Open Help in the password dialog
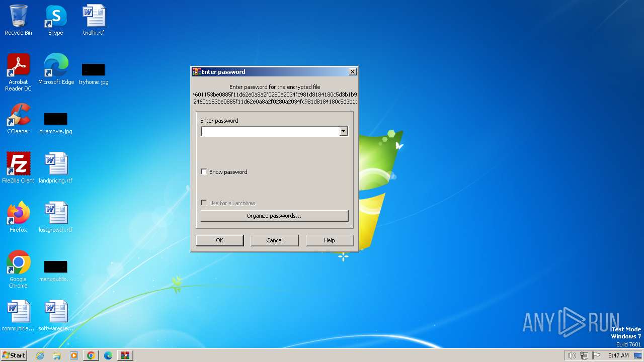644x362 pixels. (330, 240)
